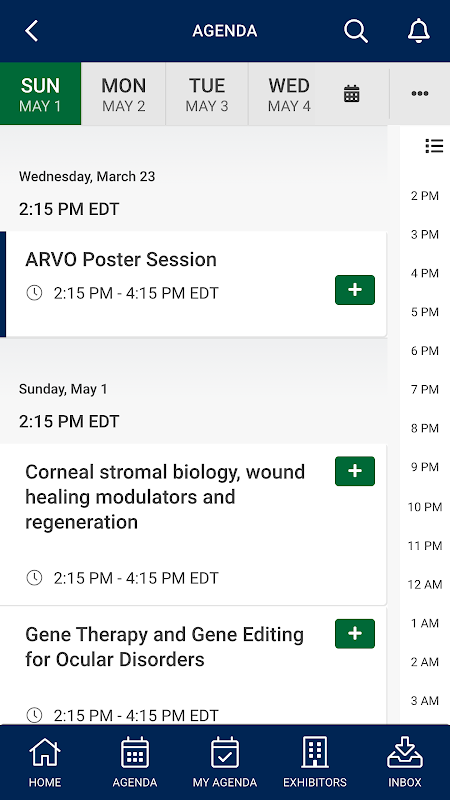Add ARVO Poster Session to agenda
This screenshot has width=450, height=800.
click(355, 290)
